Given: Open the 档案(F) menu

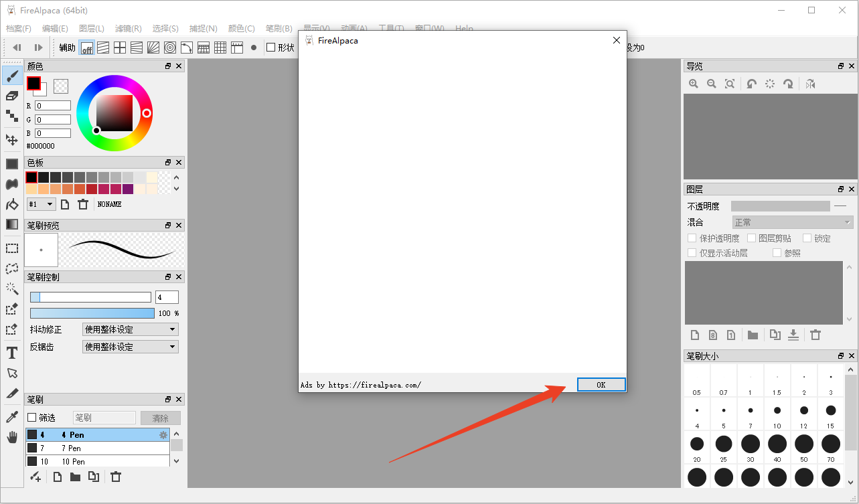Looking at the screenshot, I should 19,29.
